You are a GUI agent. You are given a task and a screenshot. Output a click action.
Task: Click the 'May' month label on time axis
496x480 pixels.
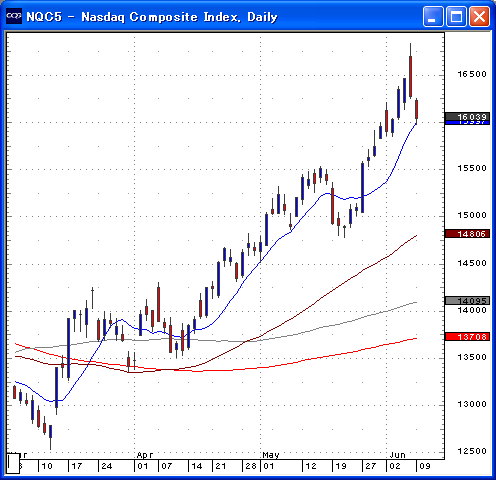pyautogui.click(x=271, y=455)
